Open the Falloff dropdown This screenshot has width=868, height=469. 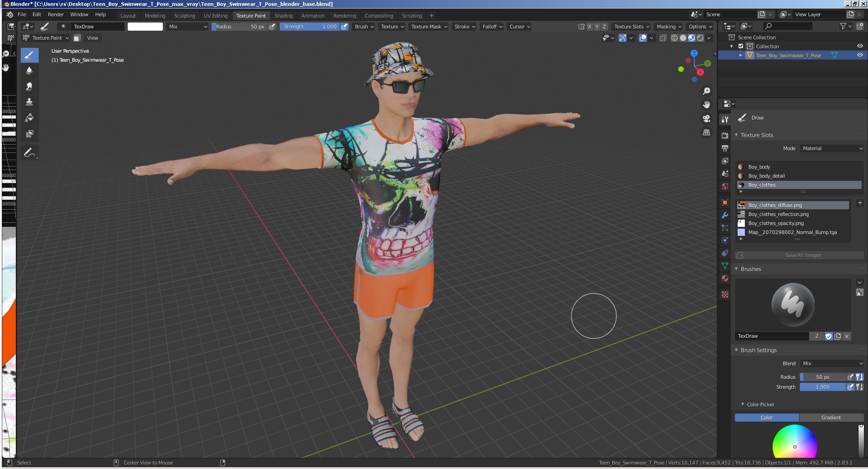492,27
